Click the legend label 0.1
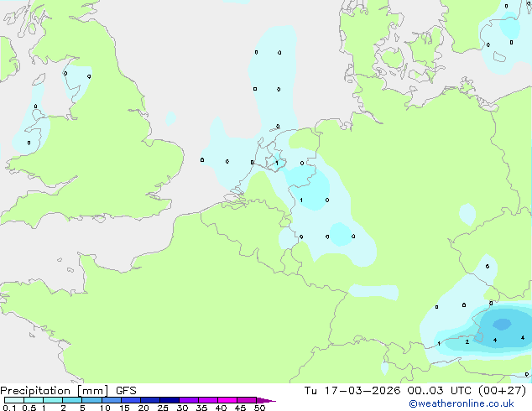This screenshot has width=532, height=411. (9, 408)
